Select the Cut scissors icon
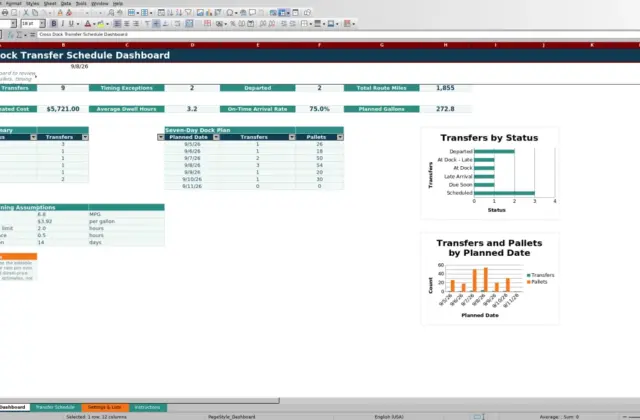Viewport: 640px width, 420px height. 26,13
